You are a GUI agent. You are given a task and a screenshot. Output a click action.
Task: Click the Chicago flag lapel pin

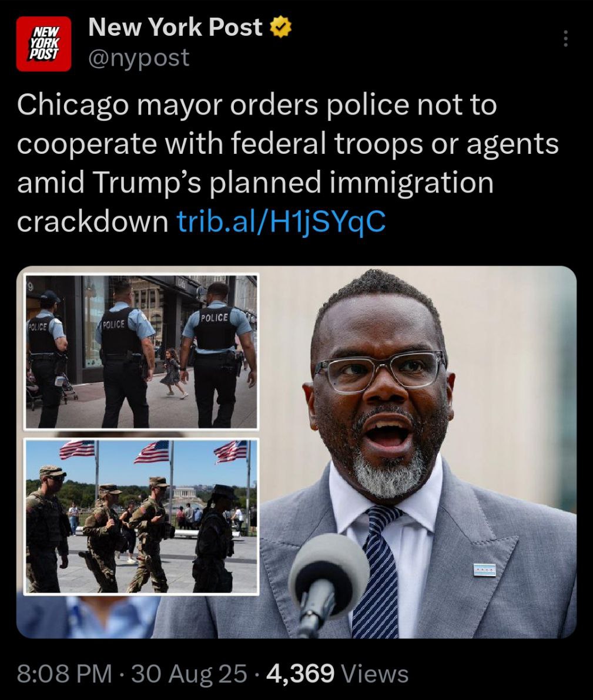485,570
